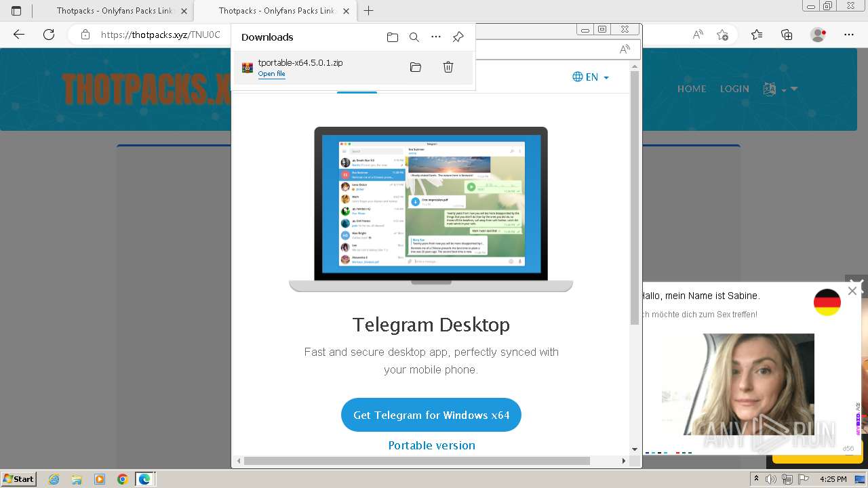The image size is (868, 488).
Task: Launch Internet Explorer from taskbar
Action: 54,479
